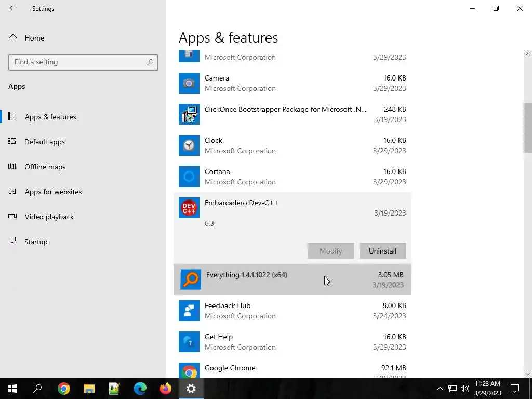Click the Settings gear in taskbar
The width and height of the screenshot is (532, 399).
pos(191,389)
